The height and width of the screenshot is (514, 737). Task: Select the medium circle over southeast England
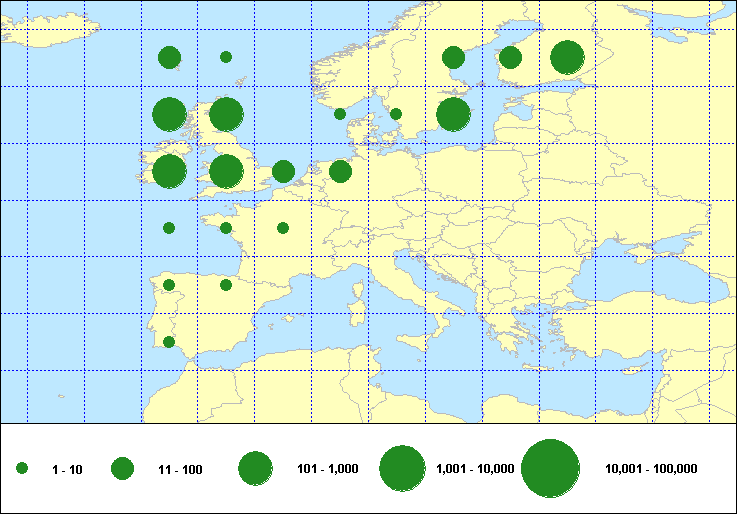click(283, 172)
